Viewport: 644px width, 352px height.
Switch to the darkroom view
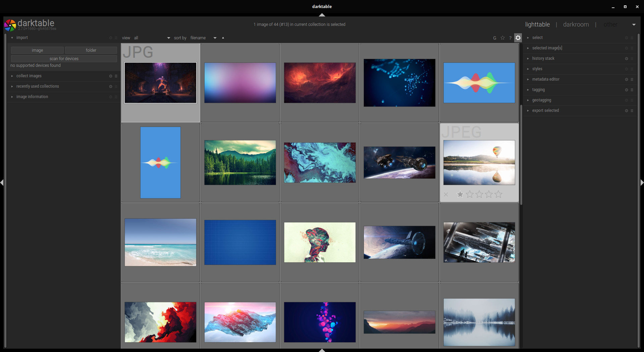(x=576, y=25)
